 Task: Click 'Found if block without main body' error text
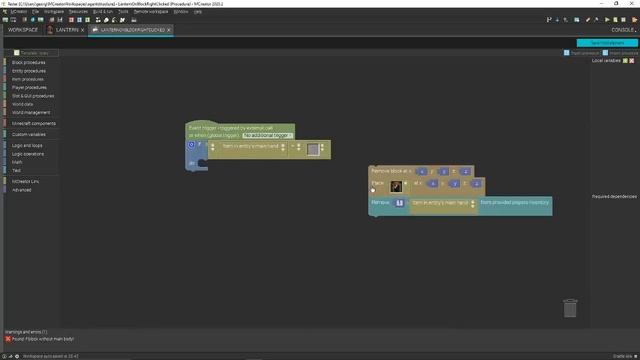pyautogui.click(x=43, y=339)
